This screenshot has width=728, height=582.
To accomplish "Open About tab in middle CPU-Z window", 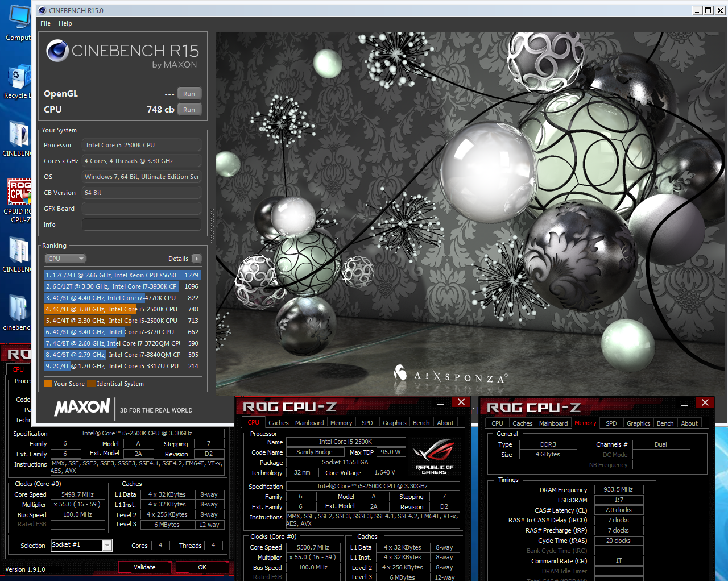I will point(445,423).
